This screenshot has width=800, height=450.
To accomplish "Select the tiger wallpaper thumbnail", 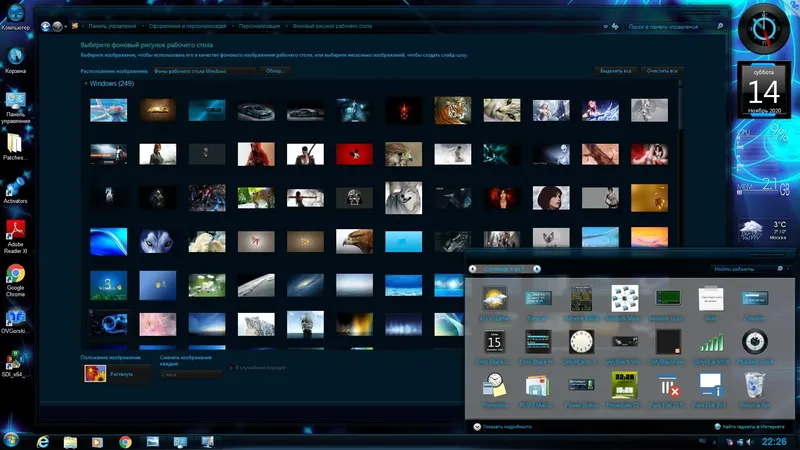I will click(453, 110).
